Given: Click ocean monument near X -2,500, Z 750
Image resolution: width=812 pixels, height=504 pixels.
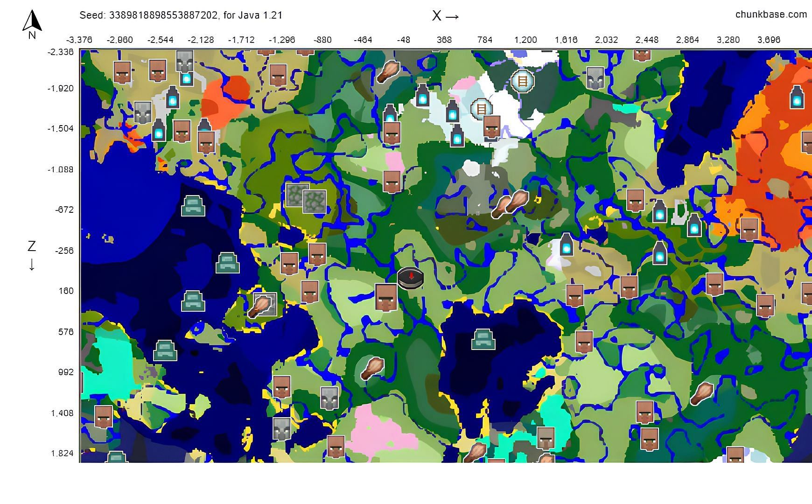Looking at the screenshot, I should (165, 350).
